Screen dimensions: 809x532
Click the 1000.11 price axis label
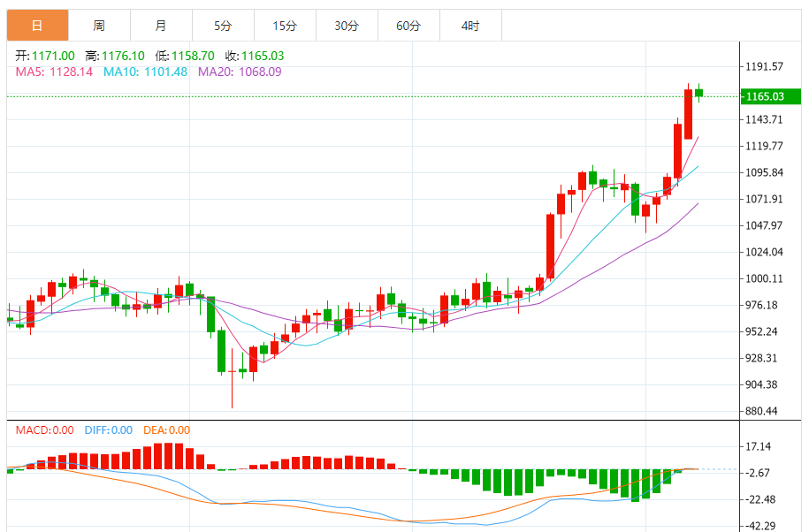[764, 278]
